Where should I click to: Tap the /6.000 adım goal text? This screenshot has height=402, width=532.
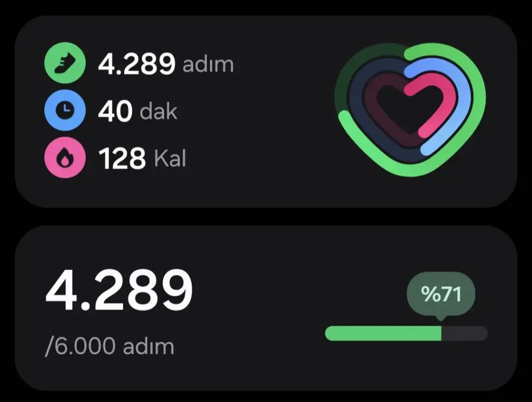[x=110, y=346]
